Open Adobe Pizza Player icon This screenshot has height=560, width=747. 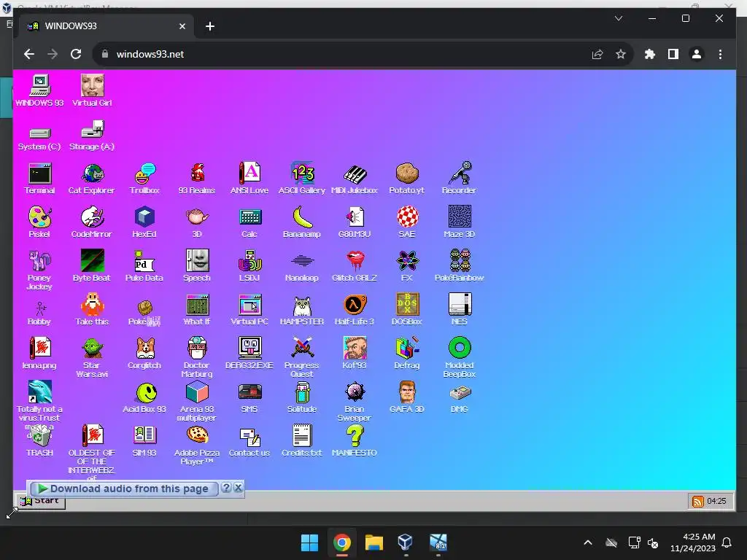(x=197, y=446)
